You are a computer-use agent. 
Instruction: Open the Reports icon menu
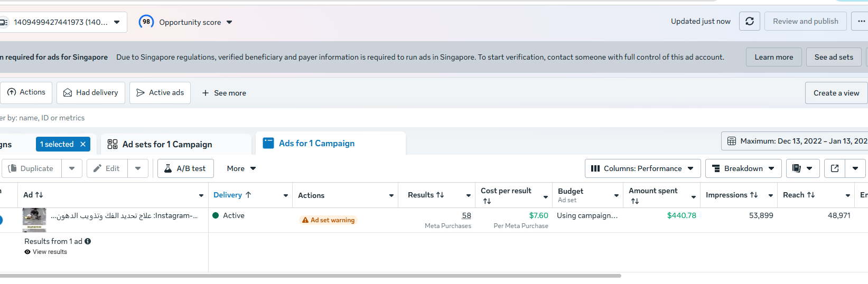pyautogui.click(x=802, y=168)
